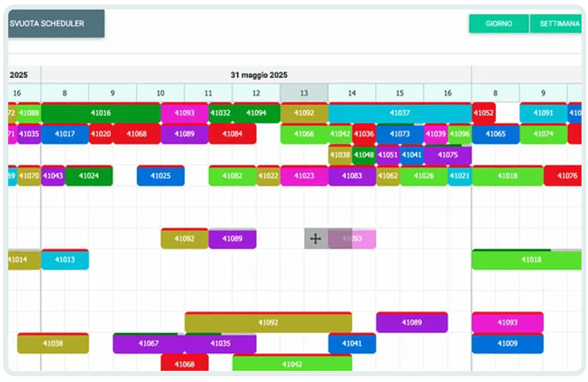Select the cyan 41037 task block
588x382 pixels.
point(400,113)
